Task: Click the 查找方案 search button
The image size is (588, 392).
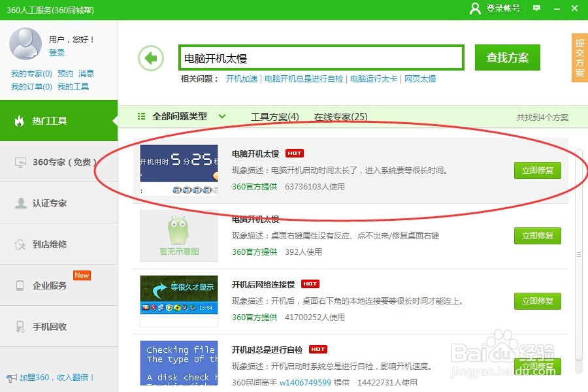Action: click(508, 57)
